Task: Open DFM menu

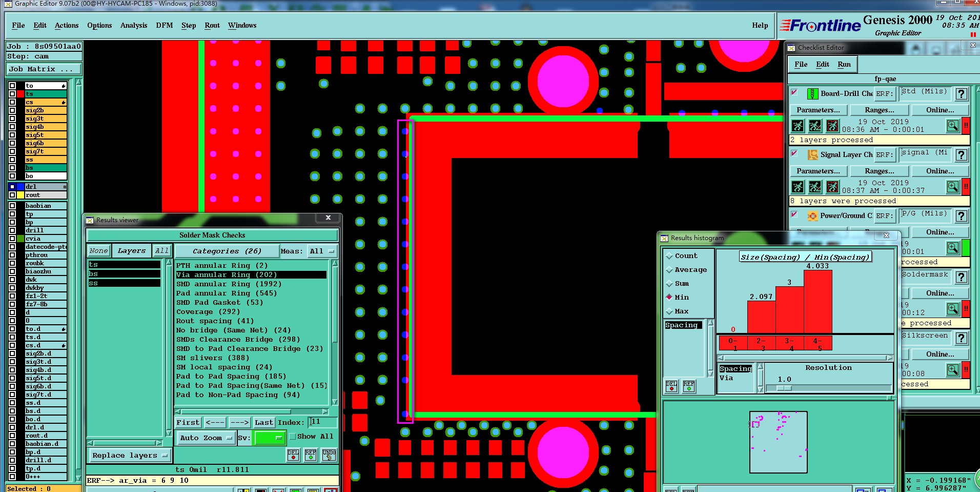Action: point(165,25)
